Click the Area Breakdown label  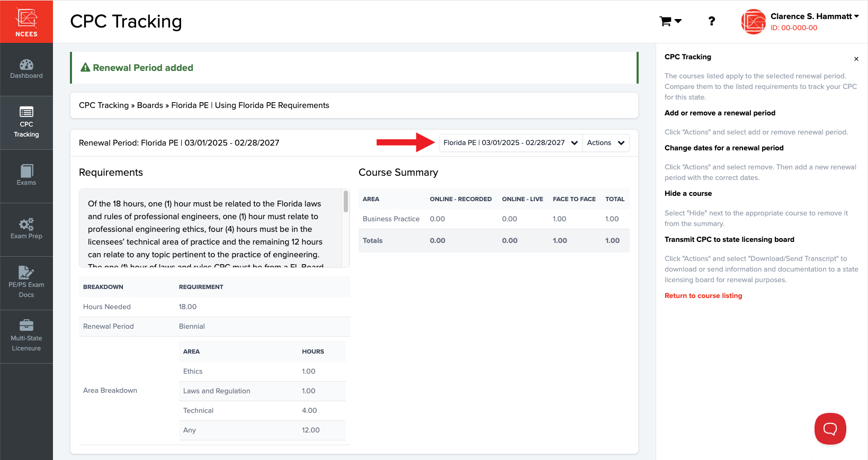[110, 391]
